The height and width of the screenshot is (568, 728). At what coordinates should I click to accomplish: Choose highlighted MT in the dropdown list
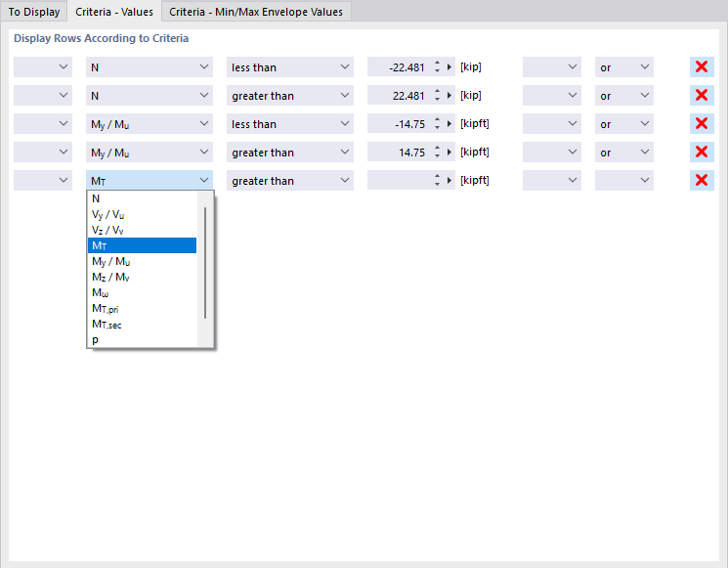(142, 245)
